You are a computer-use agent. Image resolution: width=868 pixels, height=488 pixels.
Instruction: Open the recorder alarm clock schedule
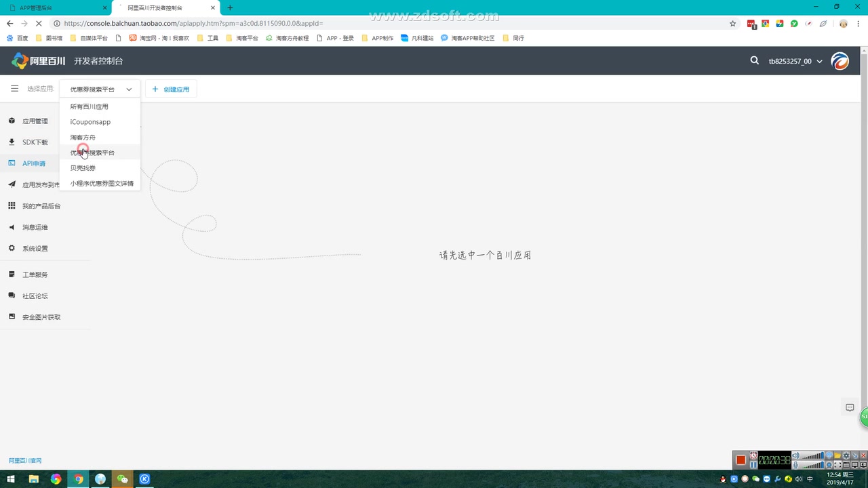(x=753, y=455)
